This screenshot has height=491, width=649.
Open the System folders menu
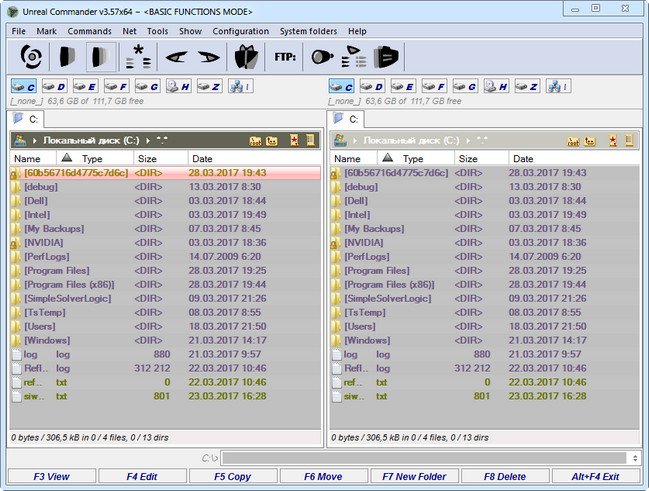click(308, 31)
